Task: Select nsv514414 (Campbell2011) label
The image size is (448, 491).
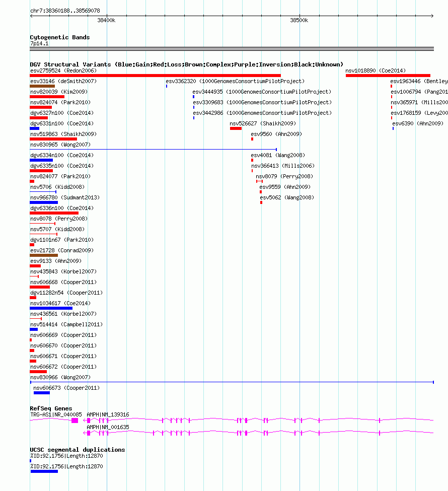Action: (x=66, y=325)
